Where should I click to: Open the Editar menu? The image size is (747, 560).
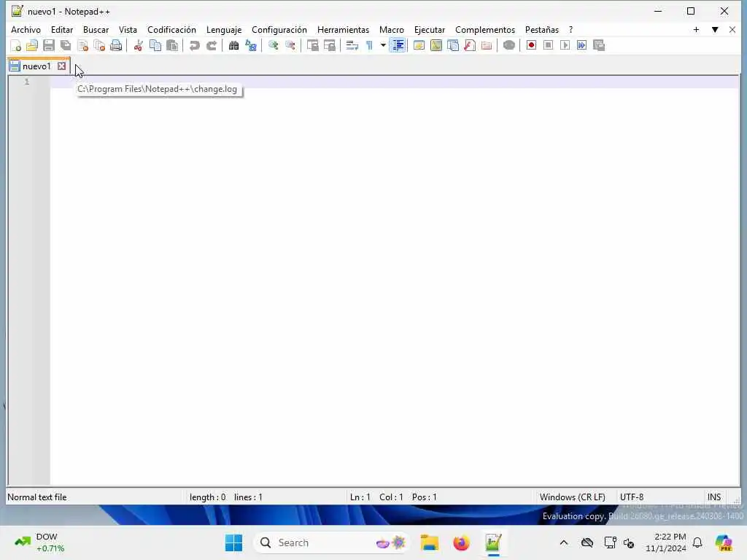pyautogui.click(x=62, y=29)
